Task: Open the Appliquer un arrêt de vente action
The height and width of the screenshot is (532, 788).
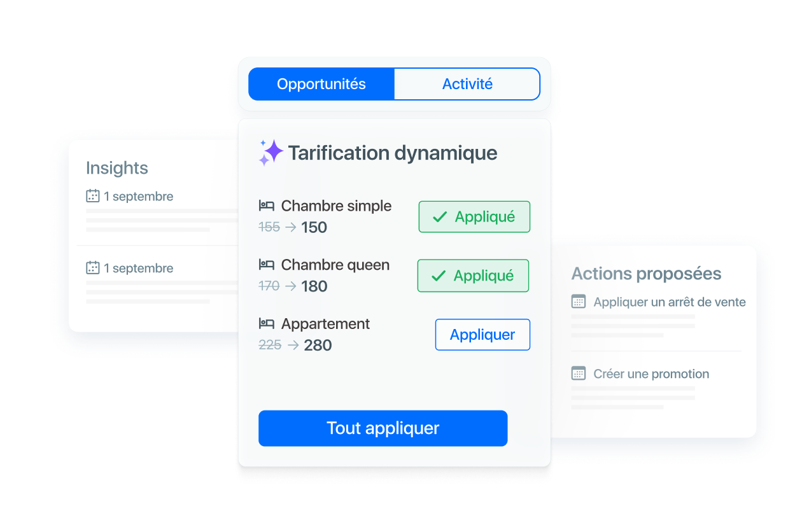Action: tap(669, 302)
